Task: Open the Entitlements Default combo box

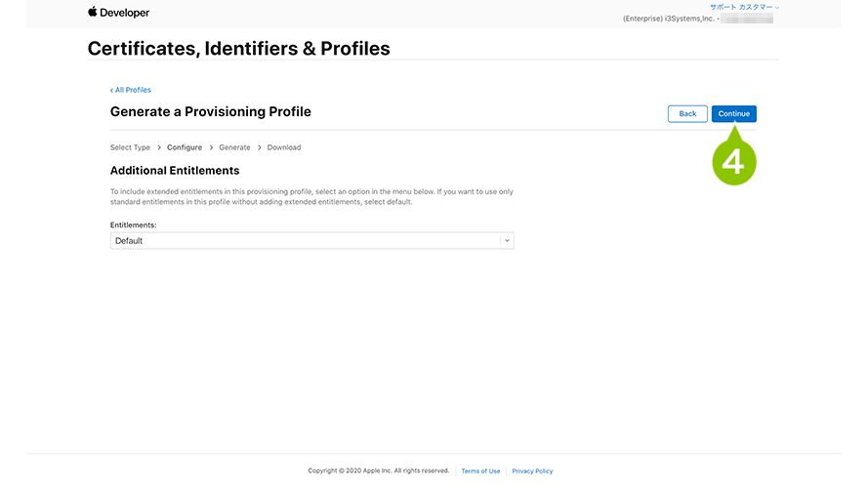Action: (312, 241)
